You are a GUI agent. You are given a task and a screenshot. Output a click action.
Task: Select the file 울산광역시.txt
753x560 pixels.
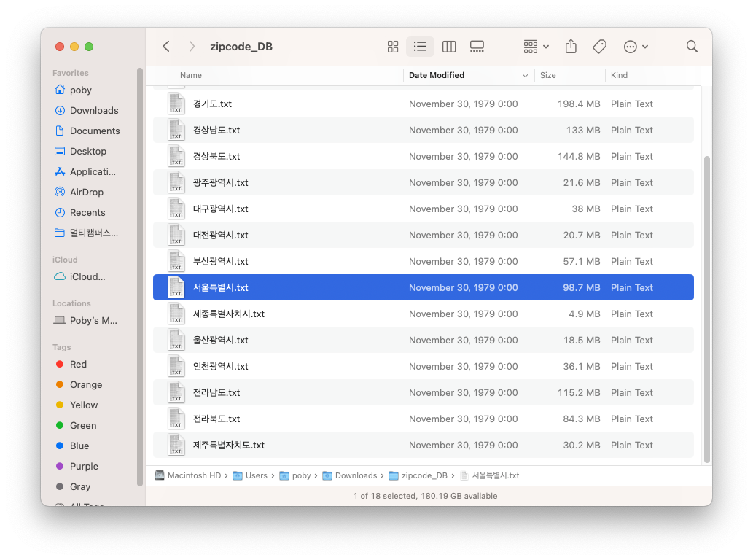pos(423,340)
